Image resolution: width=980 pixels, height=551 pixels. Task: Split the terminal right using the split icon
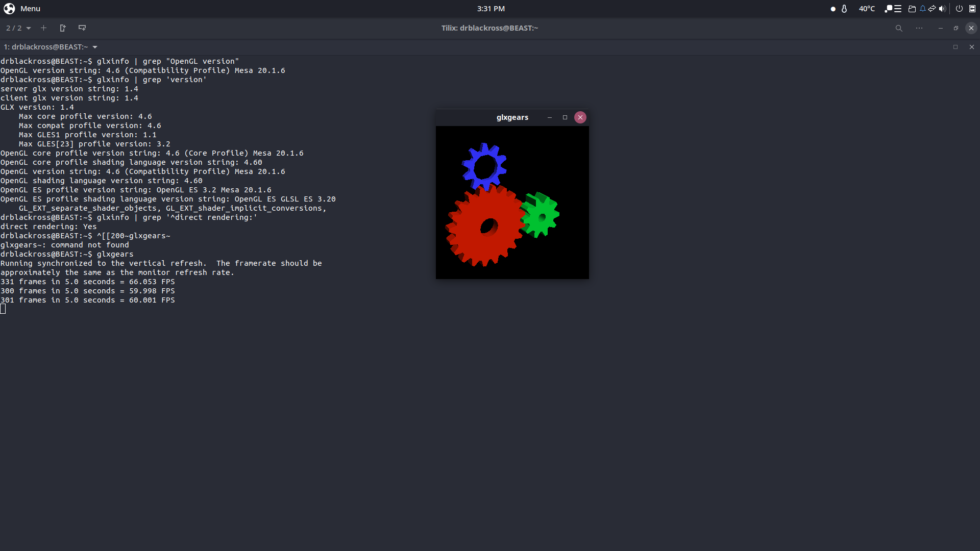(x=62, y=28)
